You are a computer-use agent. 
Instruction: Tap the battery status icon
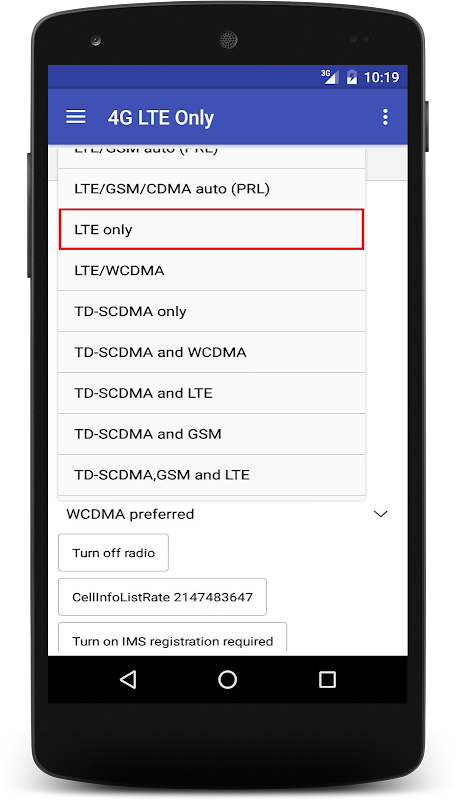tap(351, 77)
